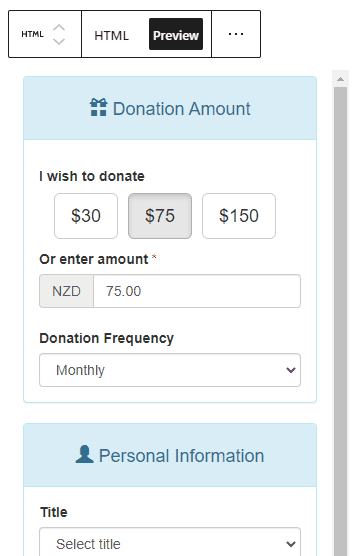Click the HTML block type icon
The width and height of the screenshot is (361, 556).
32,34
